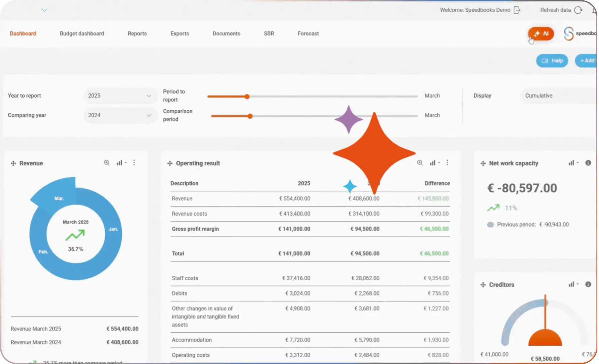
Task: Click move handle on Net work capacity
Action: pos(483,163)
